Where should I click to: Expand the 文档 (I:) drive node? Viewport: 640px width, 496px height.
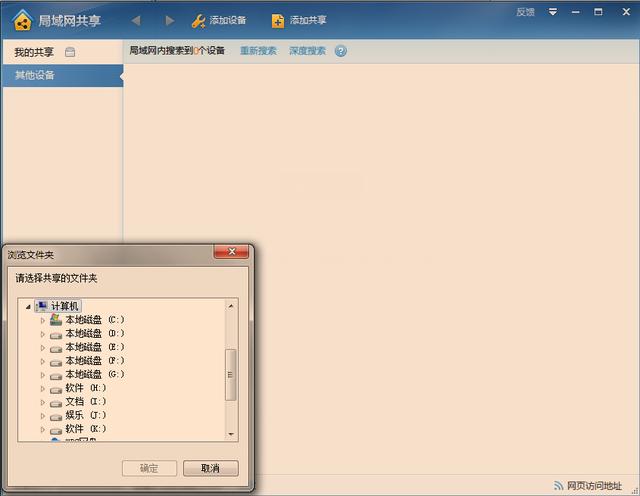coord(43,401)
